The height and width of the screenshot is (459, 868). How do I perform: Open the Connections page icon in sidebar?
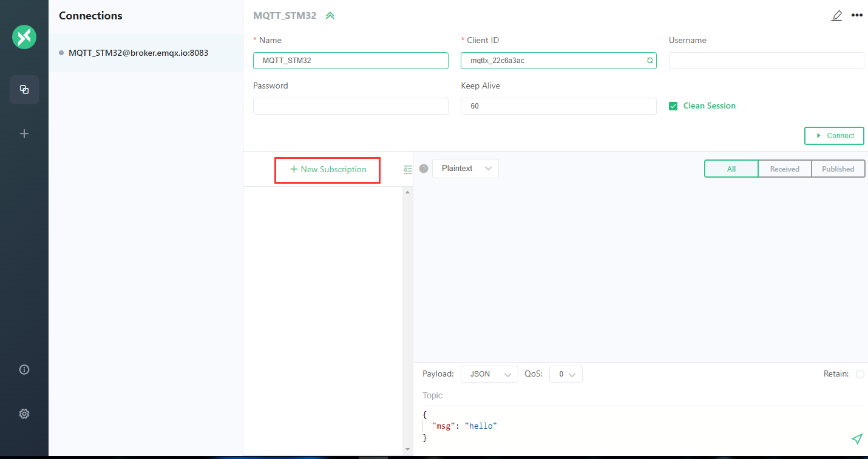tap(24, 90)
